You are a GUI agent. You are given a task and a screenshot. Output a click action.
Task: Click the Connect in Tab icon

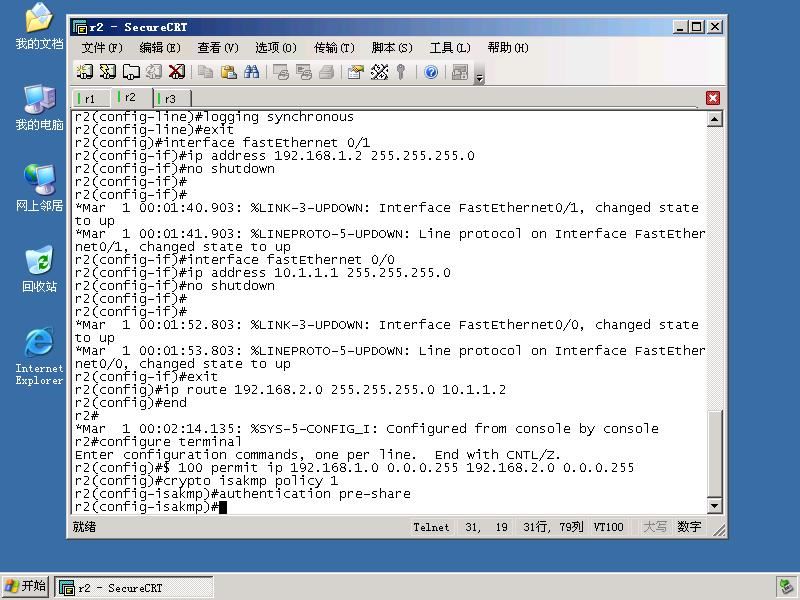pos(131,72)
